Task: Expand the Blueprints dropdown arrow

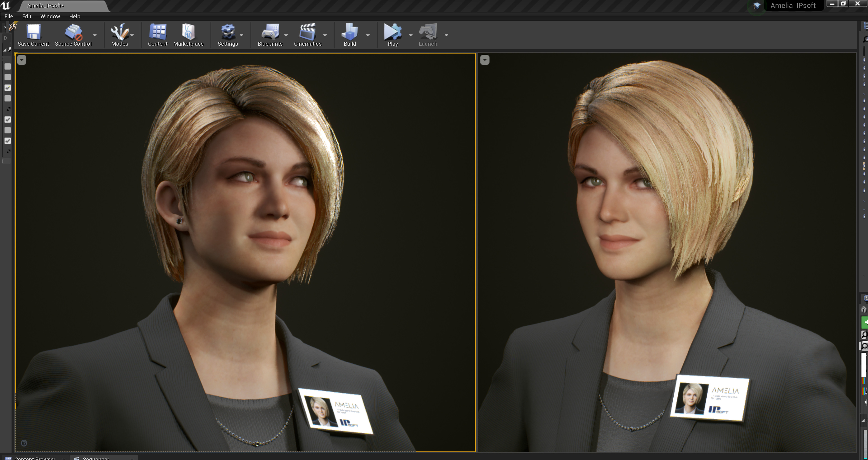Action: [x=286, y=35]
